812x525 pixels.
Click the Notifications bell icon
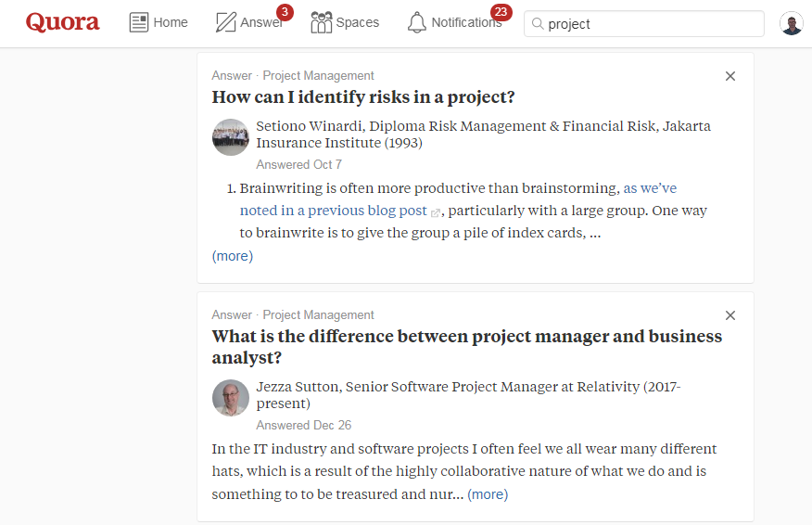click(417, 22)
